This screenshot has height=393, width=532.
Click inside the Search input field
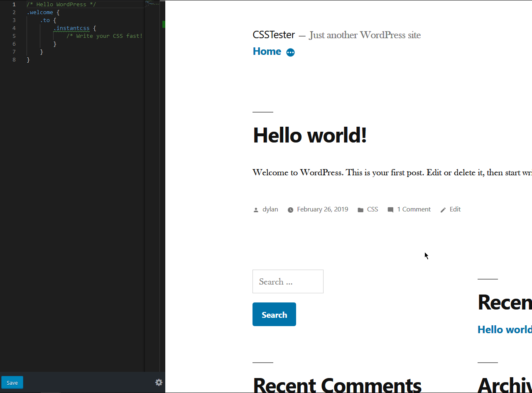(x=287, y=281)
